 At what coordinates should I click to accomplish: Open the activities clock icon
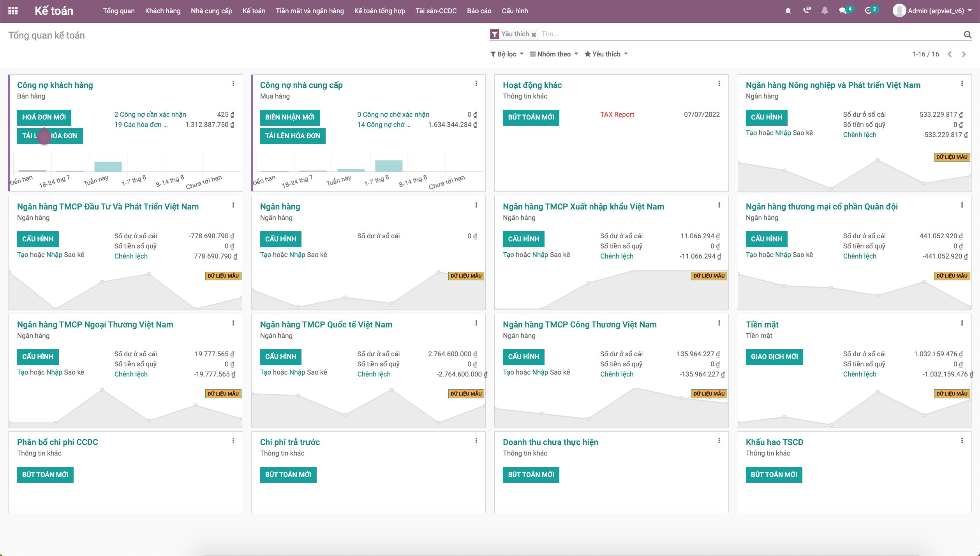[868, 11]
